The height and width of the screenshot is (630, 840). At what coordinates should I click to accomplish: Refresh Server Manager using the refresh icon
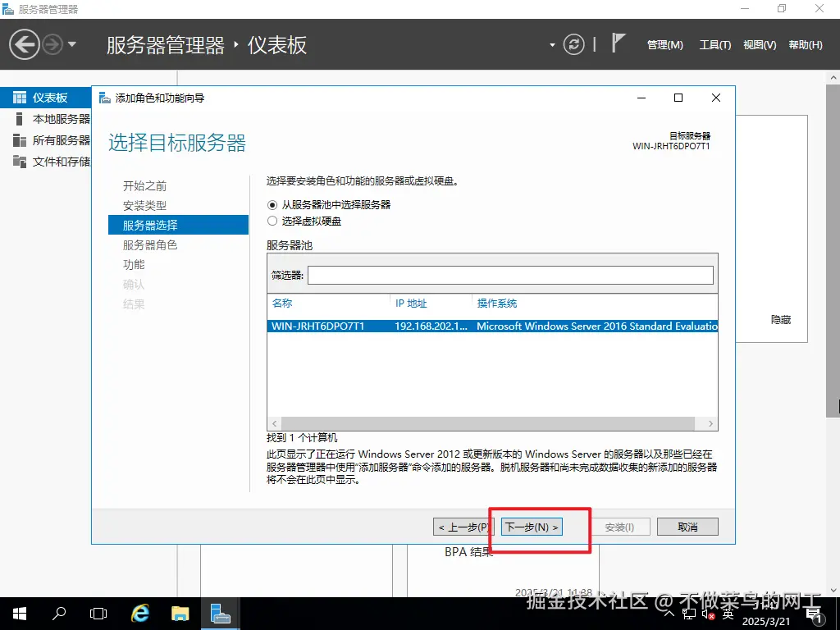click(x=574, y=45)
